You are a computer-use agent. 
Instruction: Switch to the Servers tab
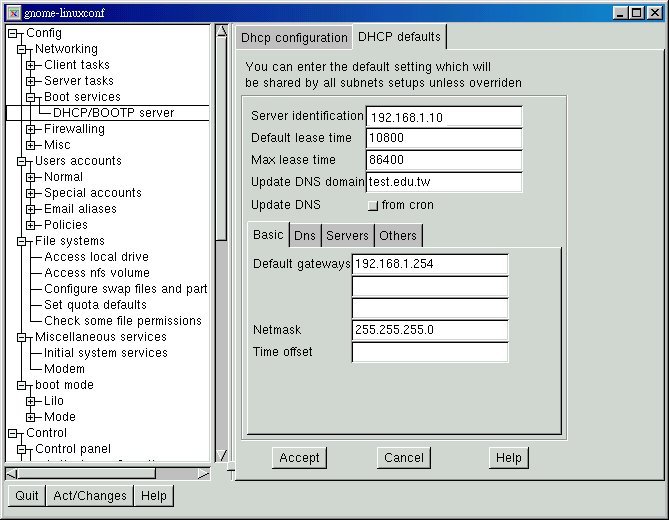coord(347,235)
